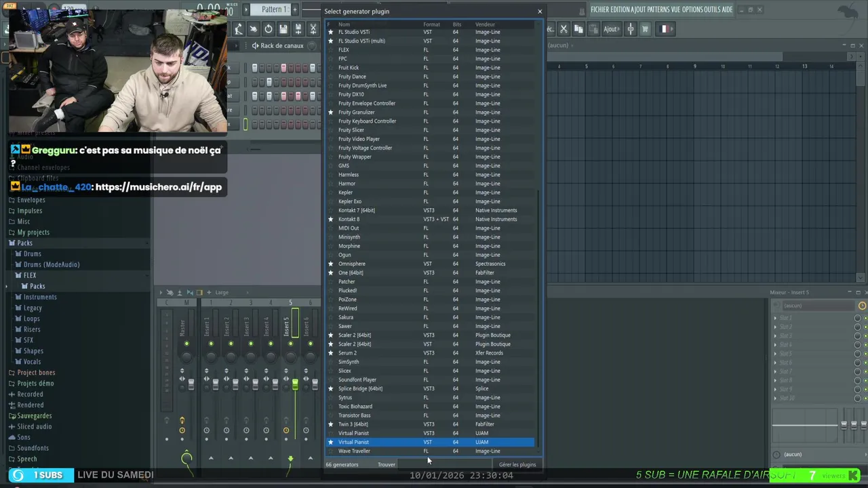Click the Project bones folder icon

coord(12,372)
